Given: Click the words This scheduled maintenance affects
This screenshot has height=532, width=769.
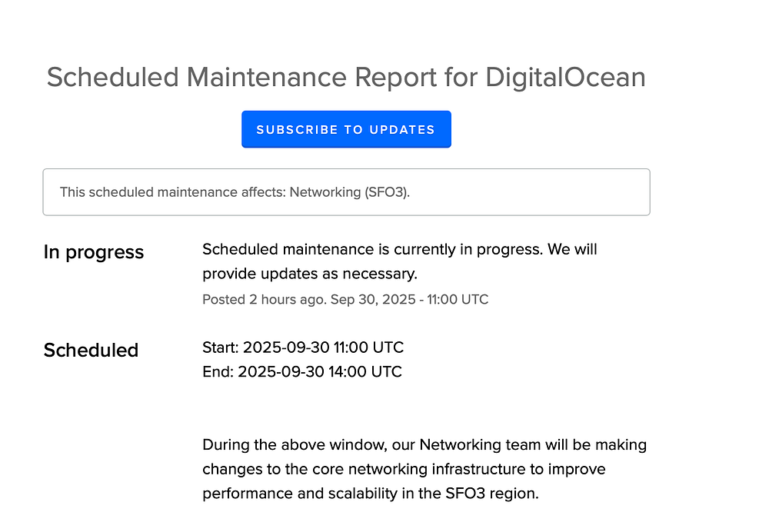Looking at the screenshot, I should click(x=172, y=192).
